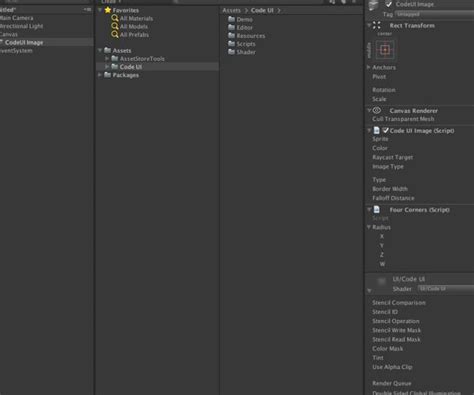The width and height of the screenshot is (474, 395).
Task: Collapse the Four Corners (Script) component
Action: point(369,209)
